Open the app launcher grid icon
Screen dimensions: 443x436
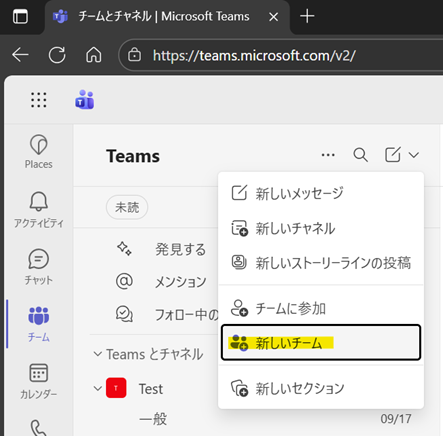[39, 100]
